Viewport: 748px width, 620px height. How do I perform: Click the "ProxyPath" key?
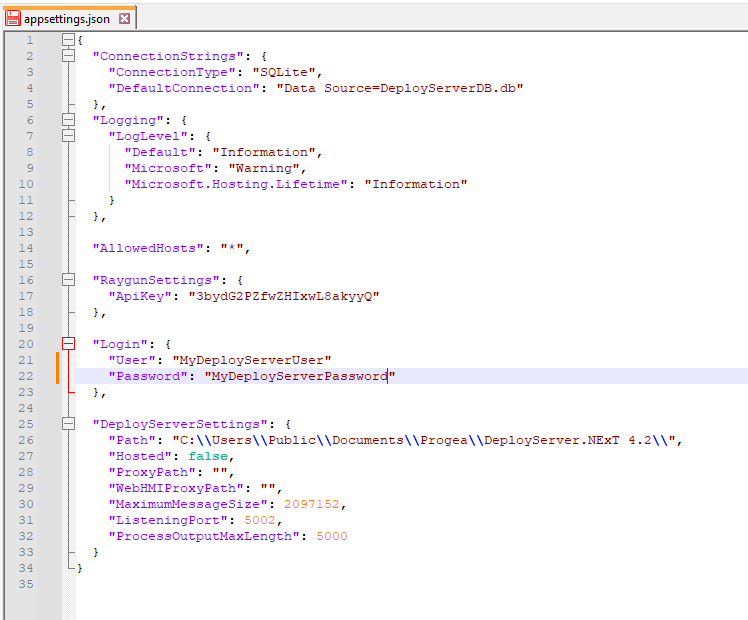tap(152, 473)
